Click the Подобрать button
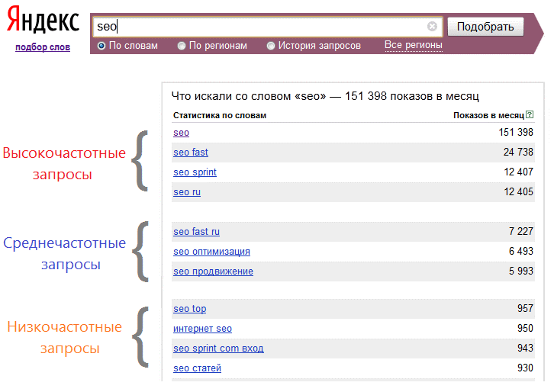 coord(485,27)
